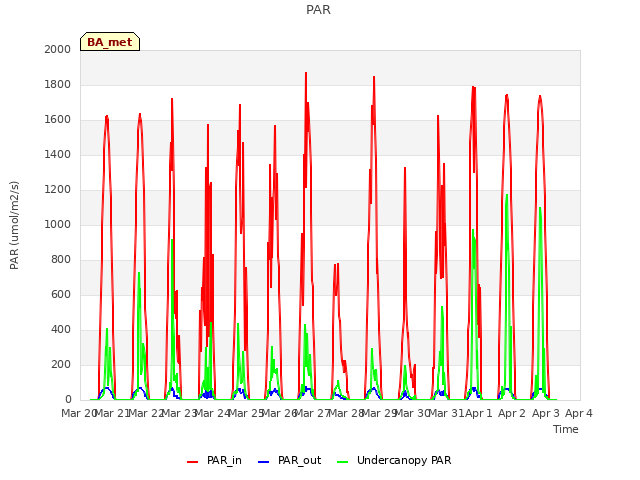Click the Apr 4 x-axis tick label
The width and height of the screenshot is (640, 480).
coord(579,413)
